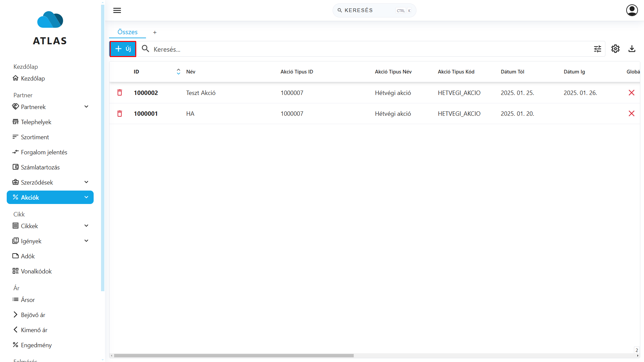Sort table by ID column arrows

[x=179, y=72]
